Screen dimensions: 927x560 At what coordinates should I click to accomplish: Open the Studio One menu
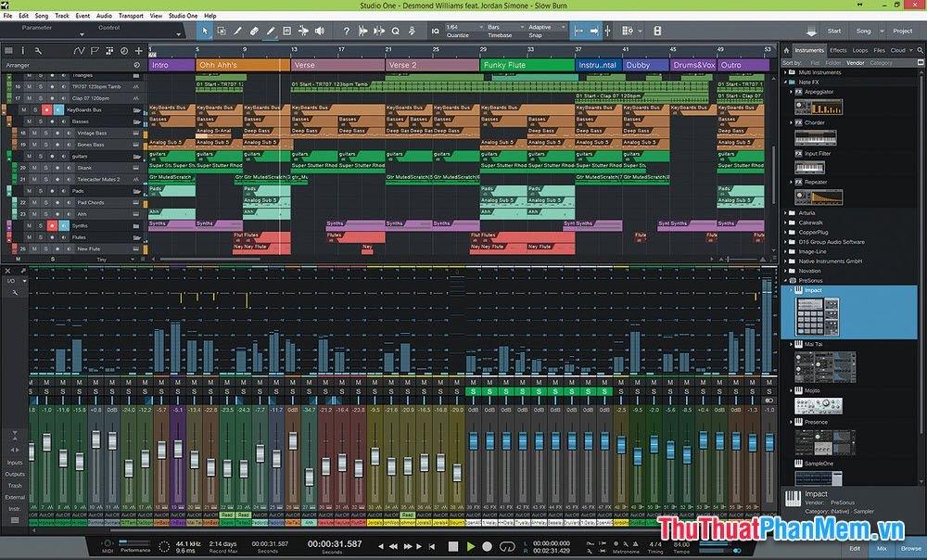pos(183,16)
